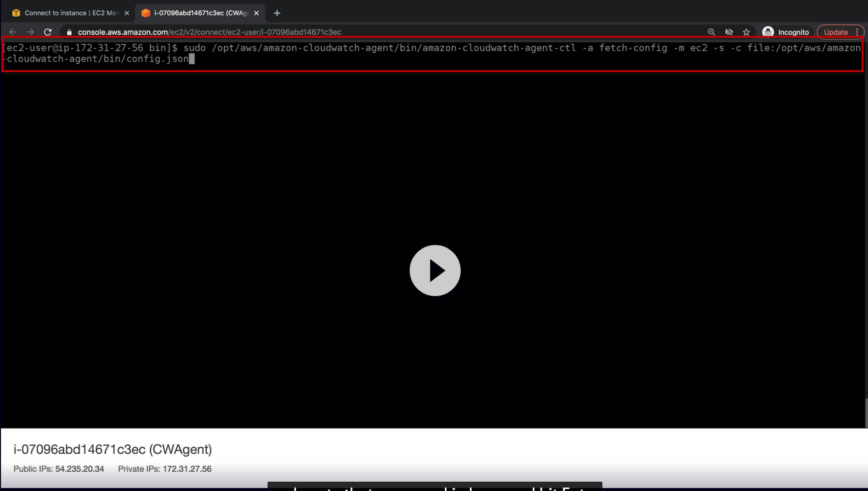Reload the page with refresh icon

point(48,32)
